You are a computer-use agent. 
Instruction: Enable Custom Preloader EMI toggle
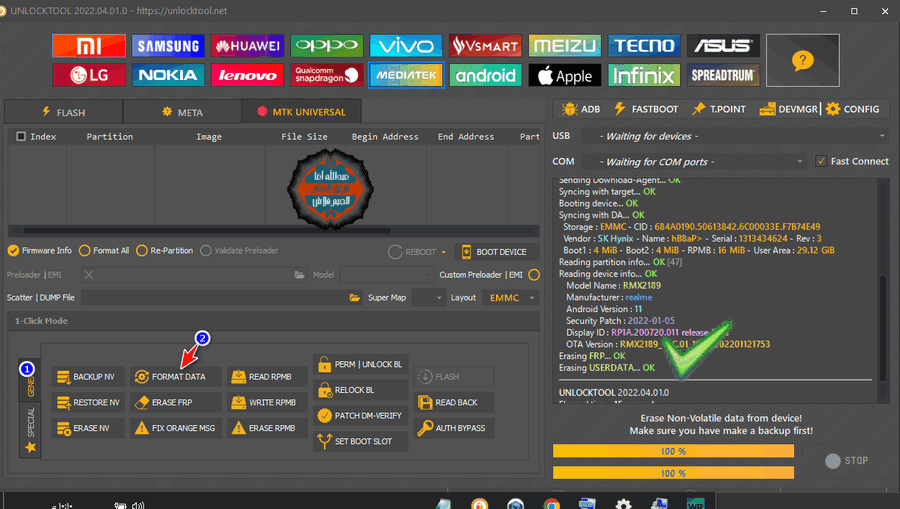534,275
